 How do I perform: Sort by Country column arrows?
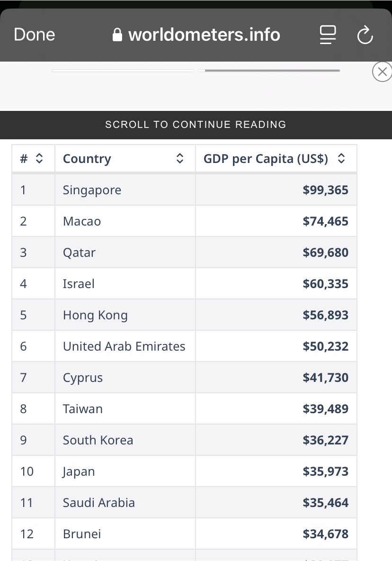coord(180,159)
